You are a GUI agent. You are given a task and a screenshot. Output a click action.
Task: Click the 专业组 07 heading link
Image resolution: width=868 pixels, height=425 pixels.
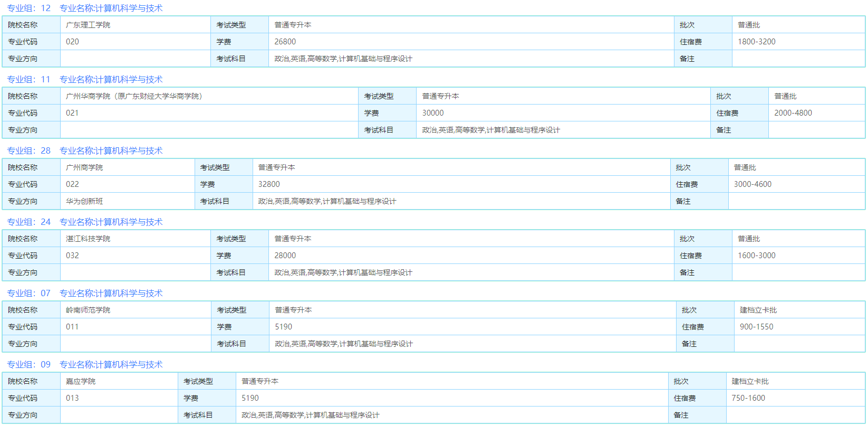[x=84, y=293]
